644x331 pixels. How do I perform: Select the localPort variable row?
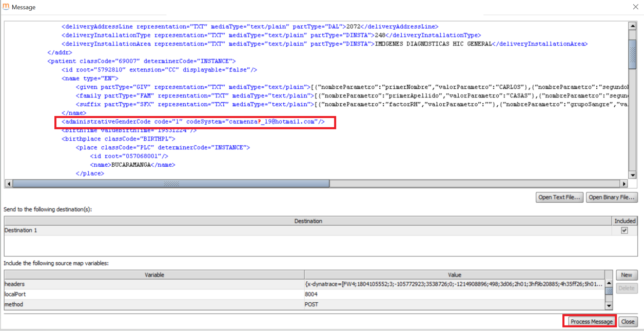click(154, 295)
